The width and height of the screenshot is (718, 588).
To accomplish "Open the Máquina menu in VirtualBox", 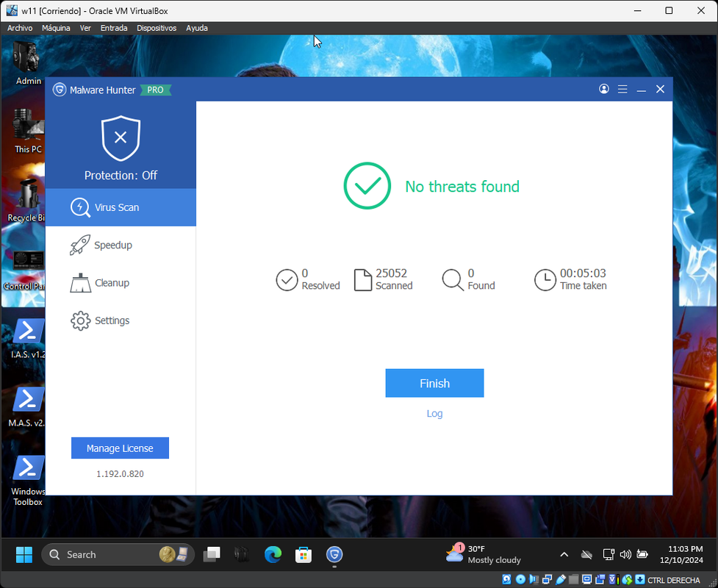I will pyautogui.click(x=56, y=28).
